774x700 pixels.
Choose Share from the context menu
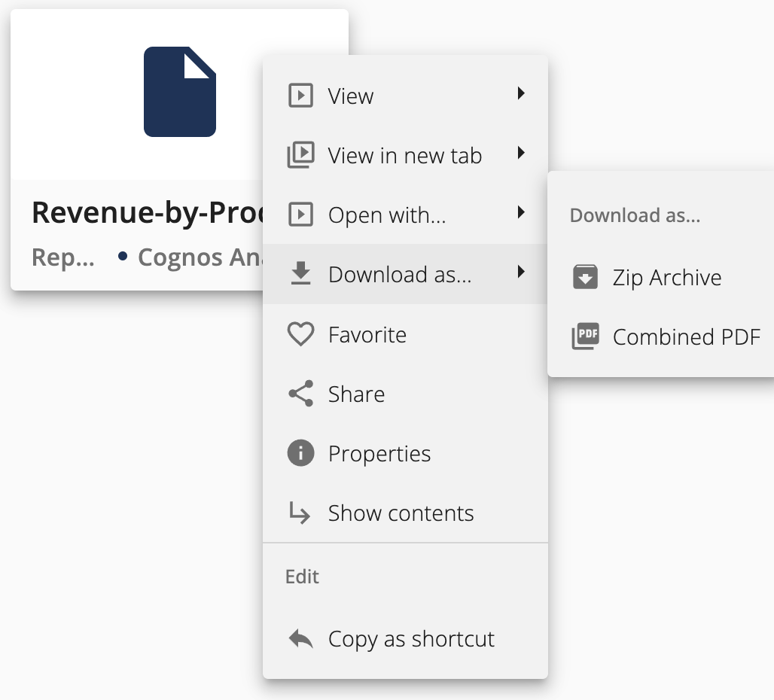point(405,394)
